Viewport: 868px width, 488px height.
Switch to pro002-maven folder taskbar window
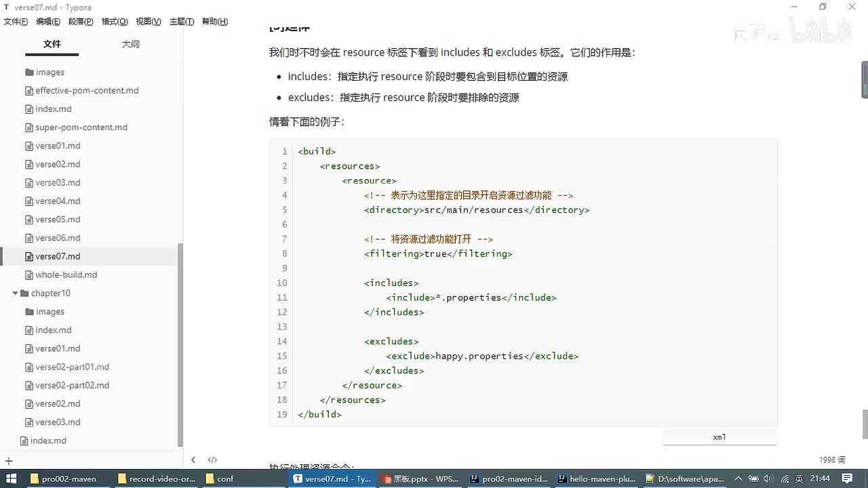(x=66, y=479)
